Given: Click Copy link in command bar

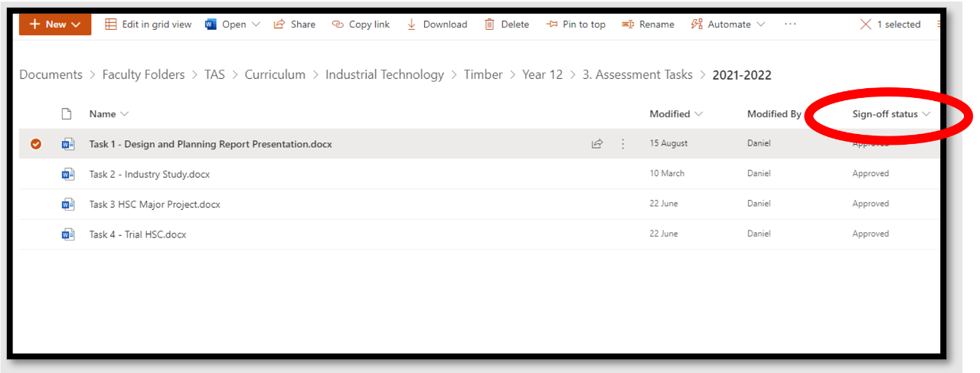Looking at the screenshot, I should (361, 25).
